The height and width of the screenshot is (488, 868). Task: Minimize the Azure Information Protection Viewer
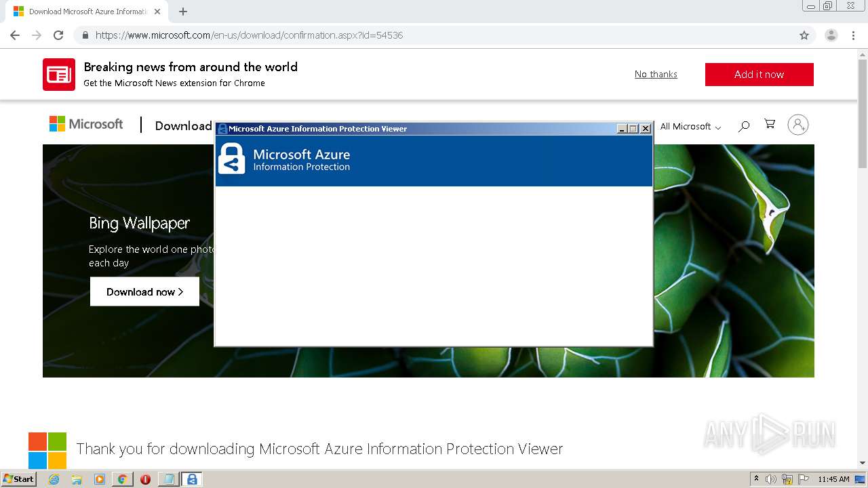(x=622, y=129)
